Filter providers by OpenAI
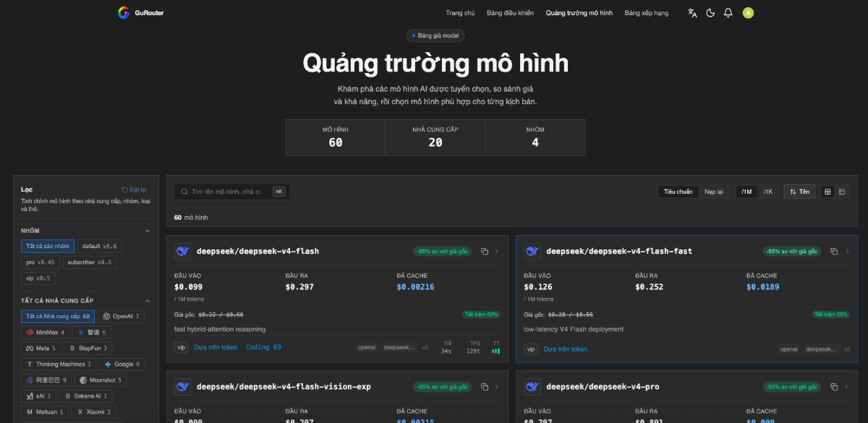The height and width of the screenshot is (423, 868). point(122,316)
